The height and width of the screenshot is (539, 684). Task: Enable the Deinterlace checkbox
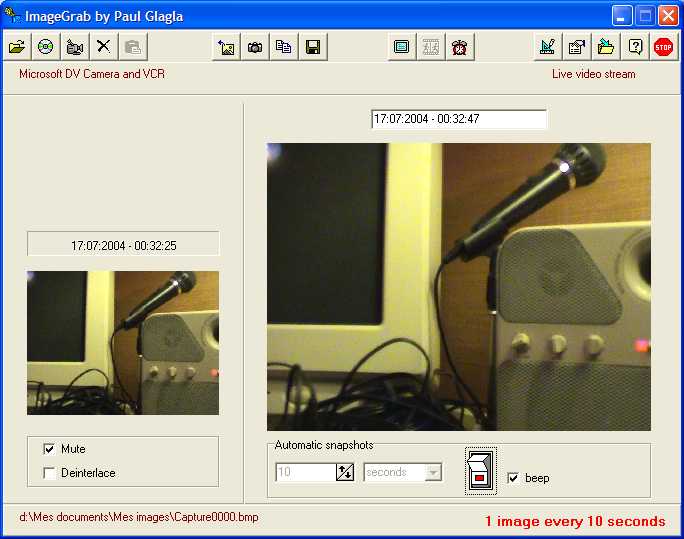pos(49,473)
